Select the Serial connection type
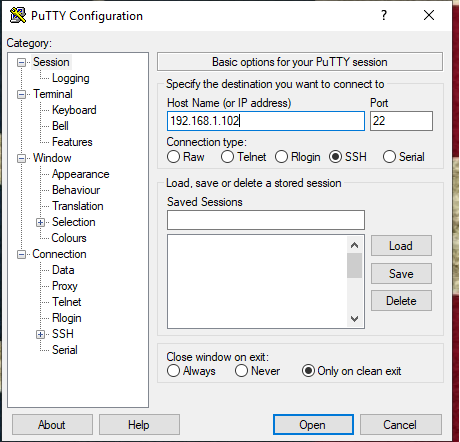460x442 pixels. click(389, 157)
